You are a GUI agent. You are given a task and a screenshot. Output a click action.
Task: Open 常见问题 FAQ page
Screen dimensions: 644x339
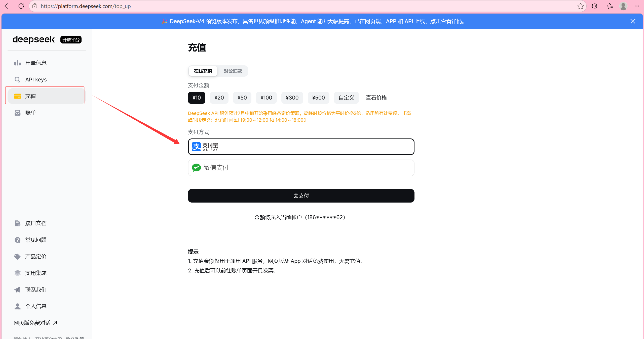click(x=47, y=240)
